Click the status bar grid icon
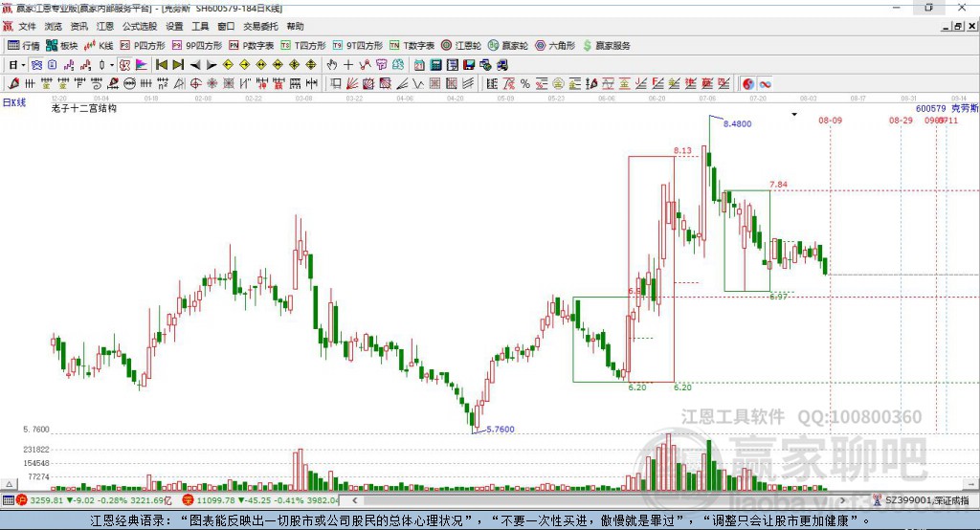 point(8,500)
